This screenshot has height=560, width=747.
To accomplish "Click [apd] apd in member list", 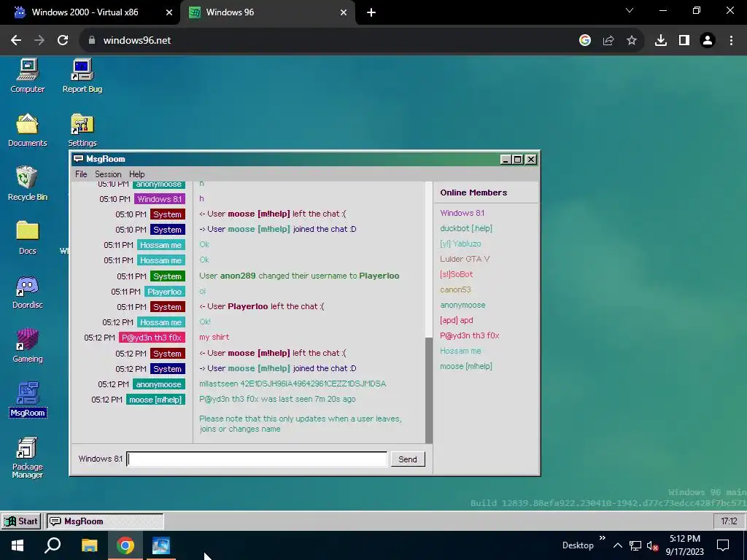I will [457, 320].
